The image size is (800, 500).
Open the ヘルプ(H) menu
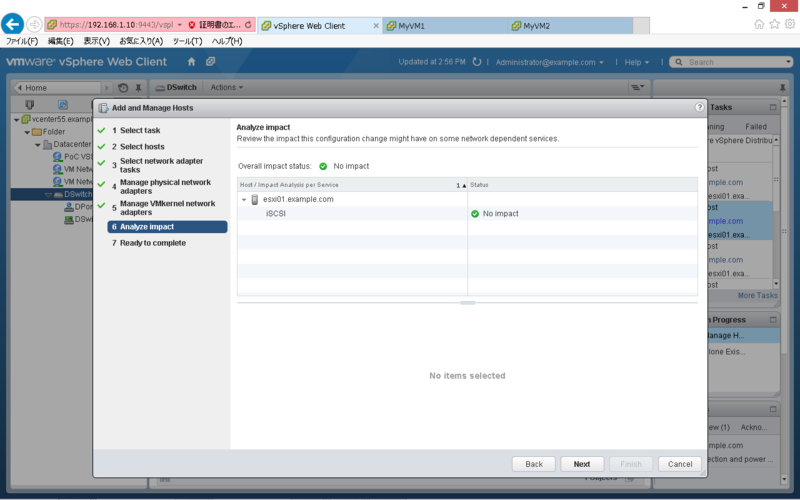pyautogui.click(x=227, y=41)
